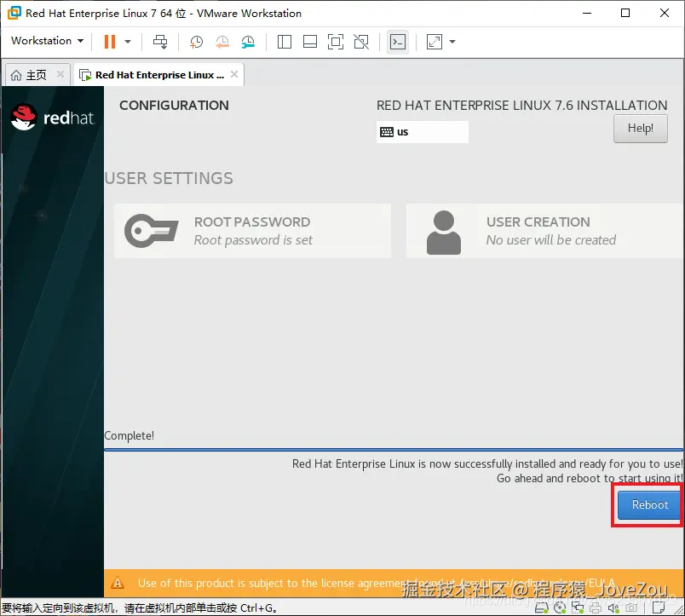Open the us keyboard layout field
The image size is (685, 616).
(423, 132)
